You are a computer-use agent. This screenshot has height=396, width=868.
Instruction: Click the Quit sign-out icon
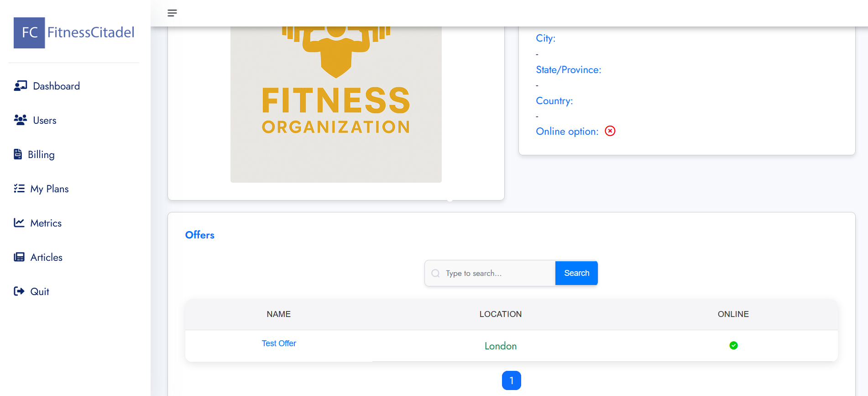[19, 291]
